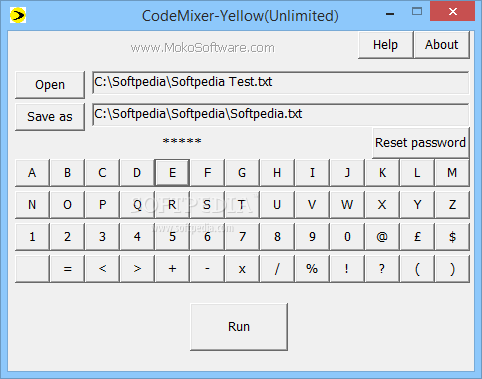This screenshot has width=482, height=379.
Task: Click the Save as button
Action: click(x=50, y=117)
